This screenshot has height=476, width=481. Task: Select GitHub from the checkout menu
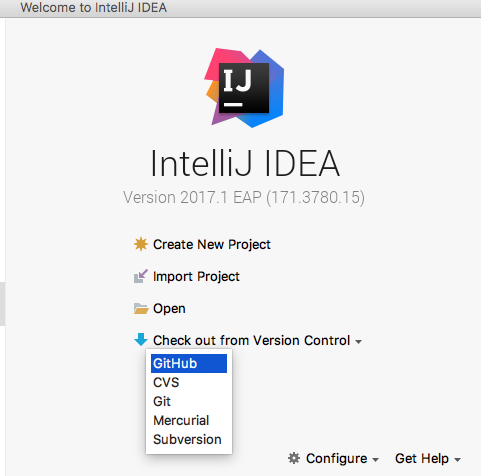[189, 363]
